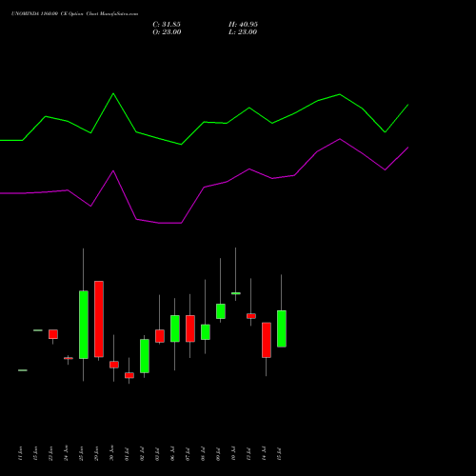Click the 01 Jul date axis label
The height and width of the screenshot is (476, 476).
click(127, 454)
